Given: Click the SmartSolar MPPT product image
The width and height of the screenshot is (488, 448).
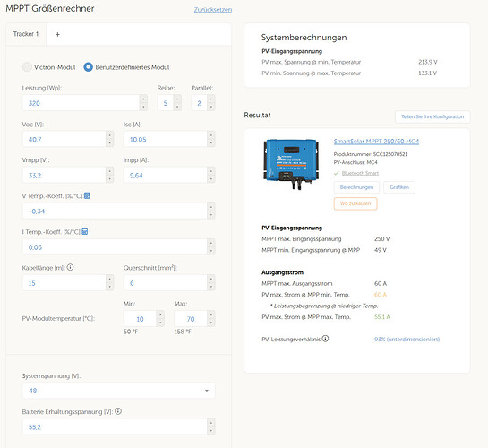Looking at the screenshot, I should point(291,163).
